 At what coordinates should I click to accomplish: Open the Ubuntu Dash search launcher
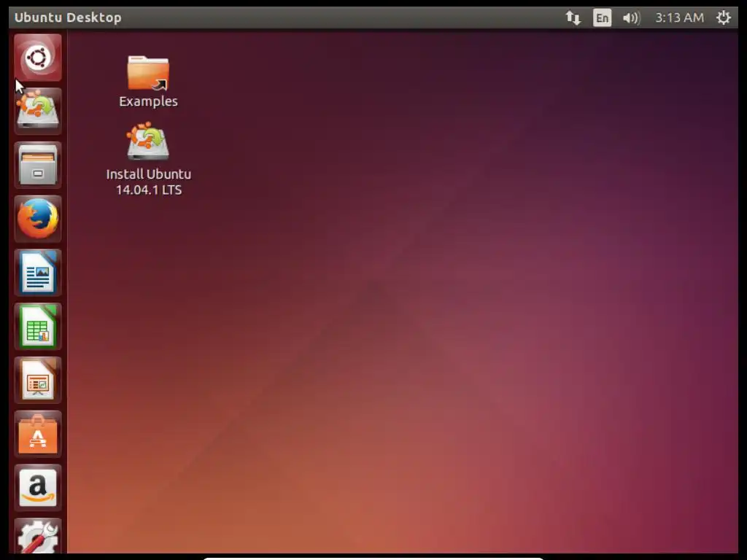tap(38, 58)
